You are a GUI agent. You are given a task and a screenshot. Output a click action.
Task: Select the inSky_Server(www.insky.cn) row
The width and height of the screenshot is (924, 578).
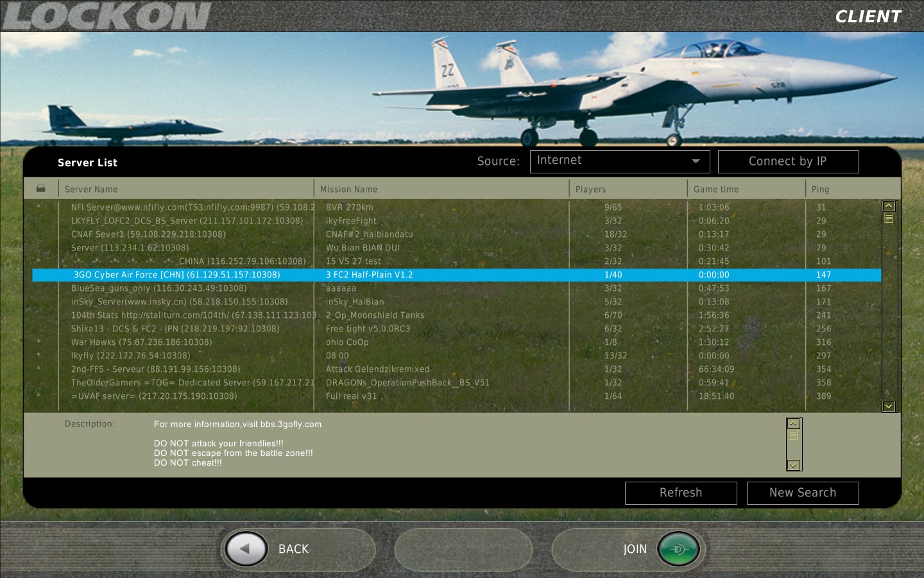point(456,302)
